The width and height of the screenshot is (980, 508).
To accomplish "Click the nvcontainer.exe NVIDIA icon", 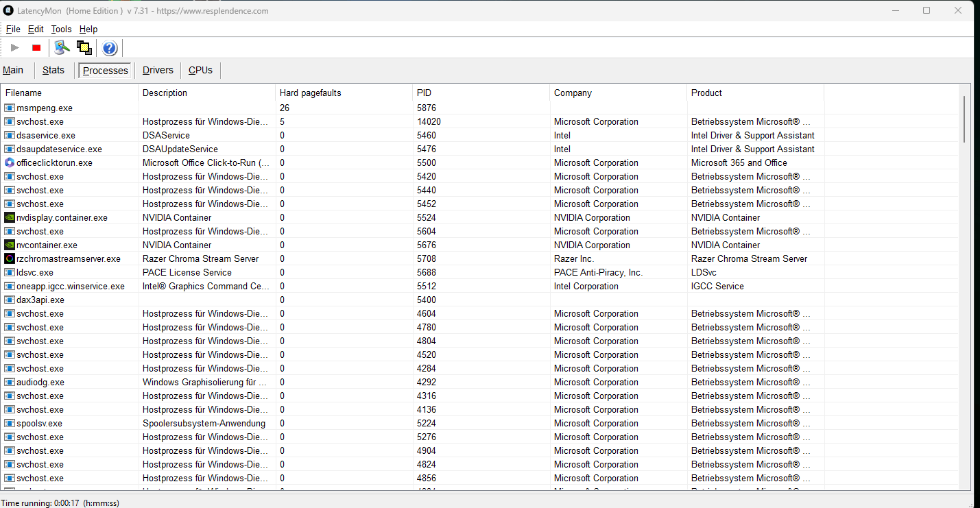I will [x=10, y=245].
